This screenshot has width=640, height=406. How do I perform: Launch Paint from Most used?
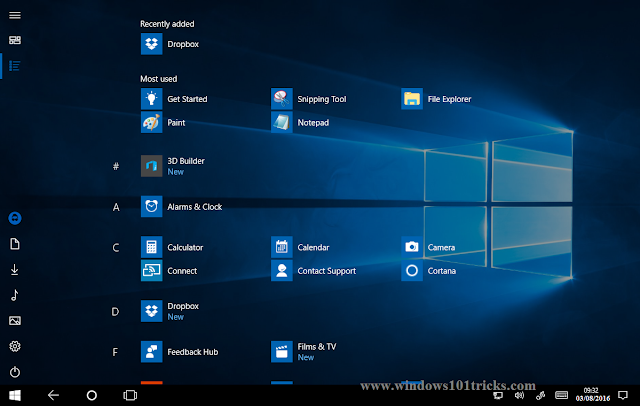coord(163,122)
